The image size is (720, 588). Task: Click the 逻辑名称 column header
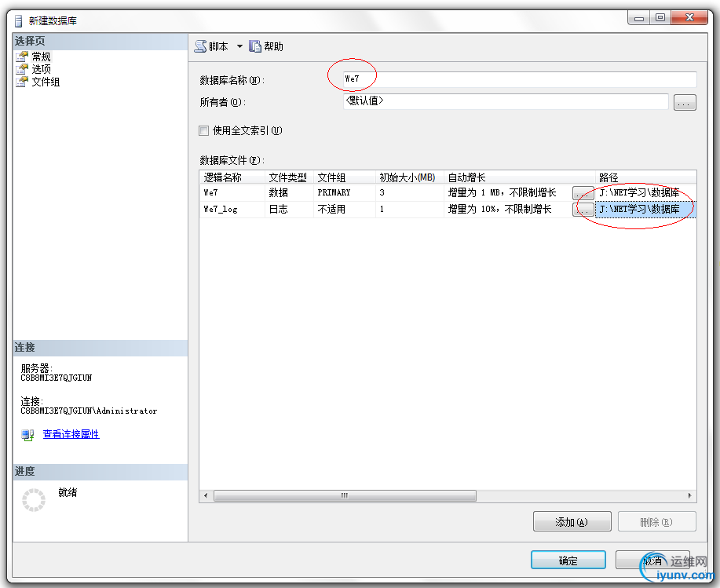[x=232, y=177]
